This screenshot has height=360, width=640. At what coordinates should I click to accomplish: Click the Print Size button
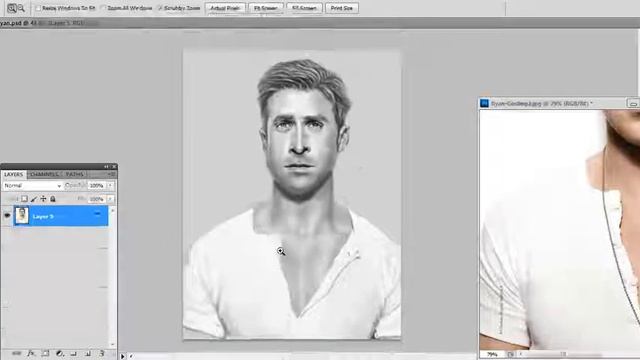click(342, 8)
